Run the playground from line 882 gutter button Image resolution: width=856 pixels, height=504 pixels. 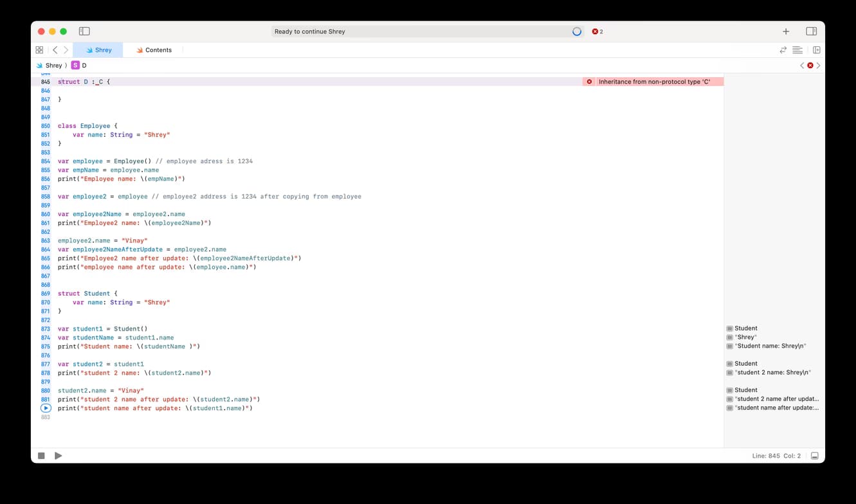click(x=45, y=408)
